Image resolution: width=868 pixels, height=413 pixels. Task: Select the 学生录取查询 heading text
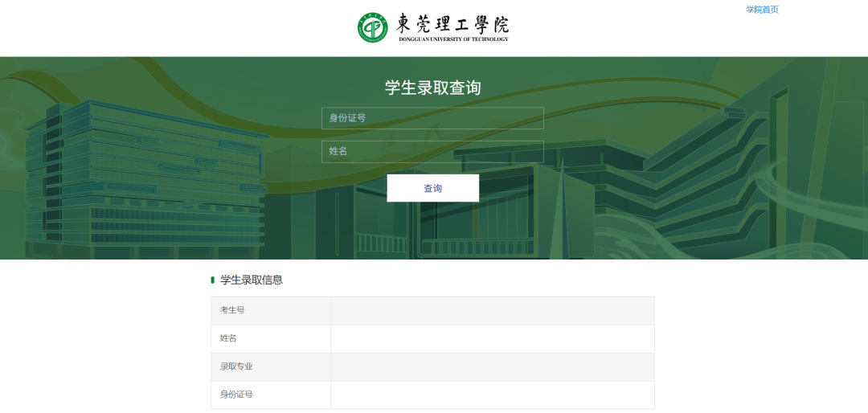433,88
